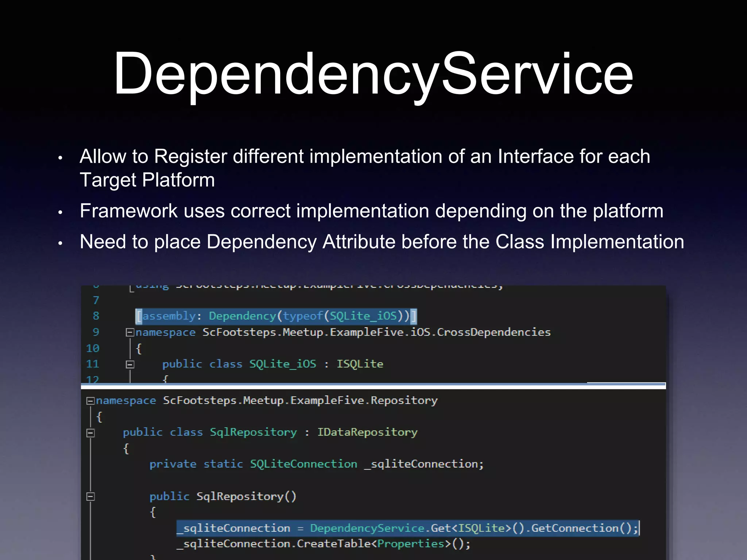Click line number 9 in the gutter
Image resolution: width=747 pixels, height=560 pixels.
[x=96, y=332]
